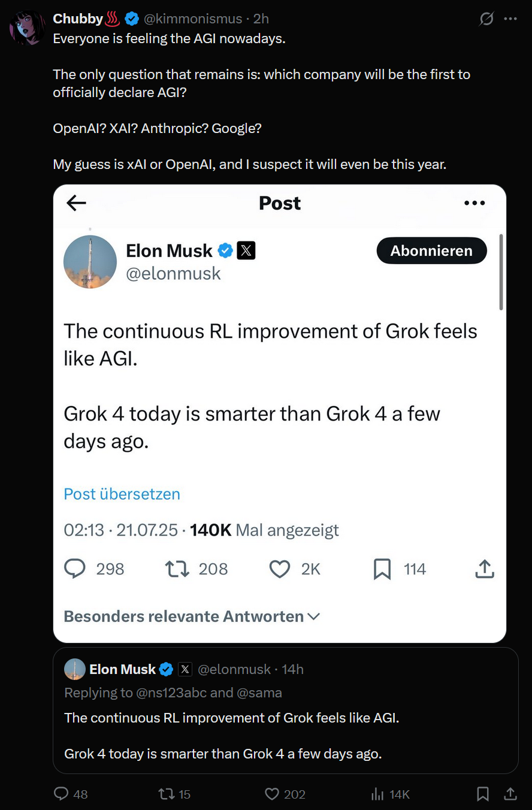Click the repost icon showing 208

177,569
